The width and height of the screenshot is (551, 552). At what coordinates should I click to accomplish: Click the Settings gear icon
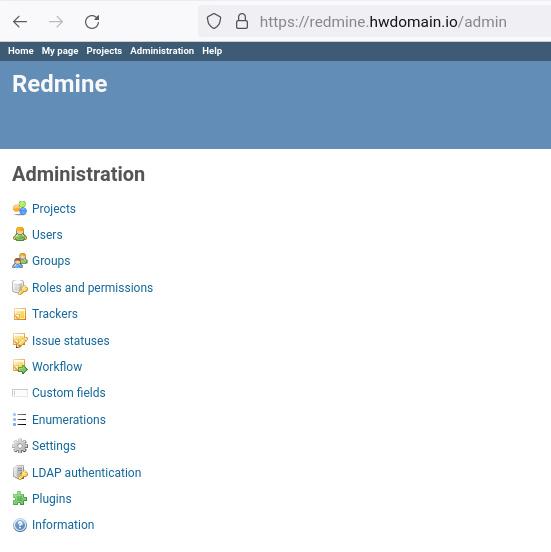(x=20, y=446)
